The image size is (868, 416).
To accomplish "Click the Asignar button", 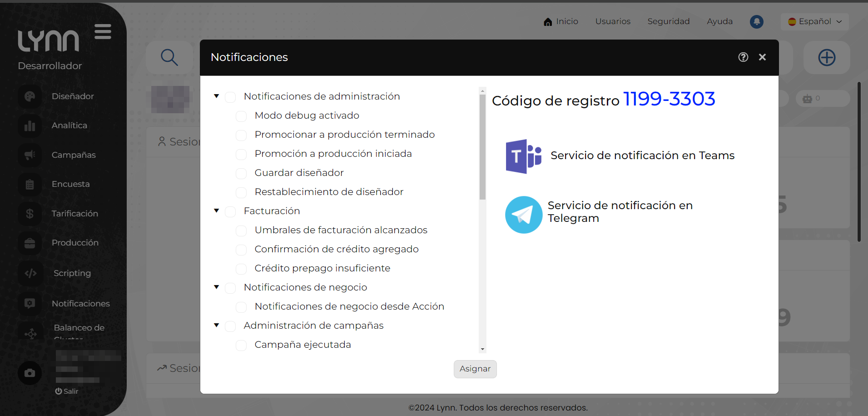I will [x=475, y=369].
